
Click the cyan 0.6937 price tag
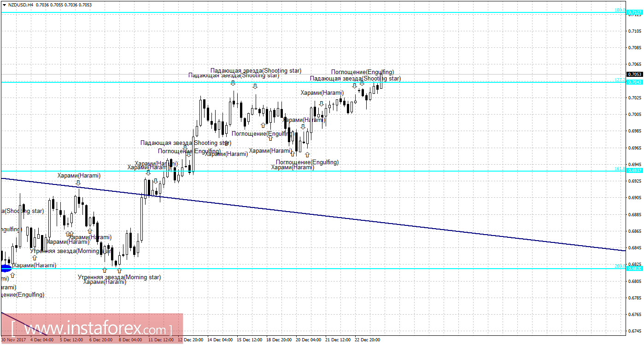[x=634, y=171]
